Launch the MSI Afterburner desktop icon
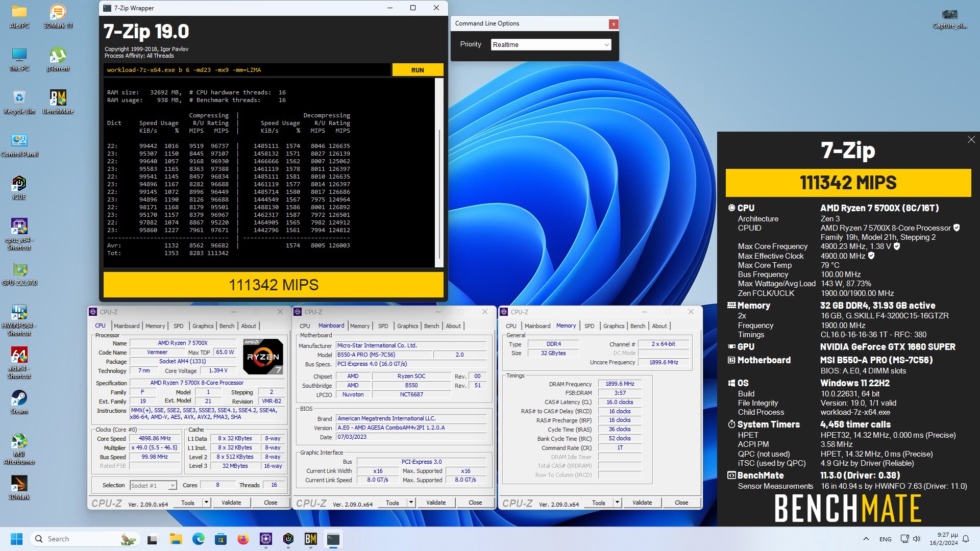980x551 pixels. click(19, 448)
